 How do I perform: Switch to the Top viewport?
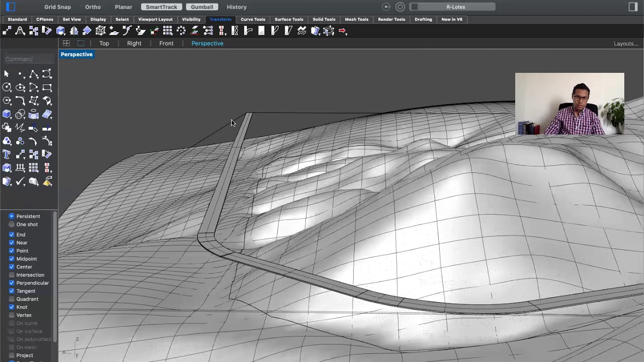tap(104, 43)
